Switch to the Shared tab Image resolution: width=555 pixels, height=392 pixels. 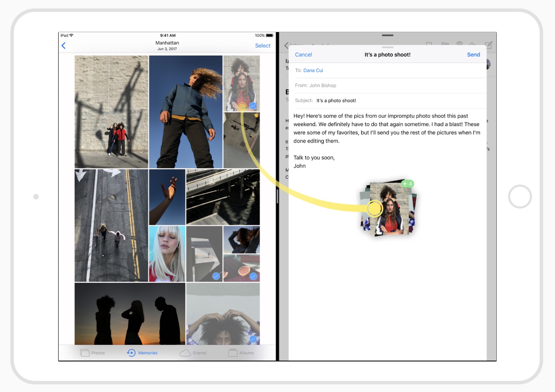tap(193, 353)
